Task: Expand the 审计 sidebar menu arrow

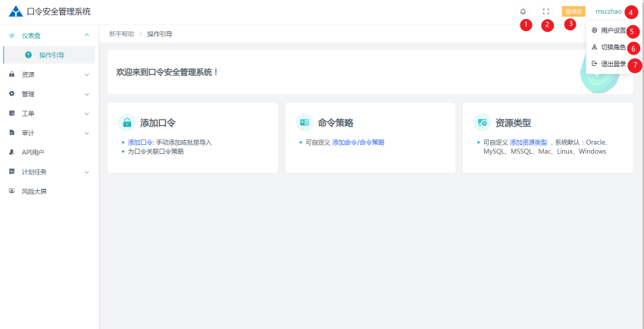Action: click(x=87, y=133)
